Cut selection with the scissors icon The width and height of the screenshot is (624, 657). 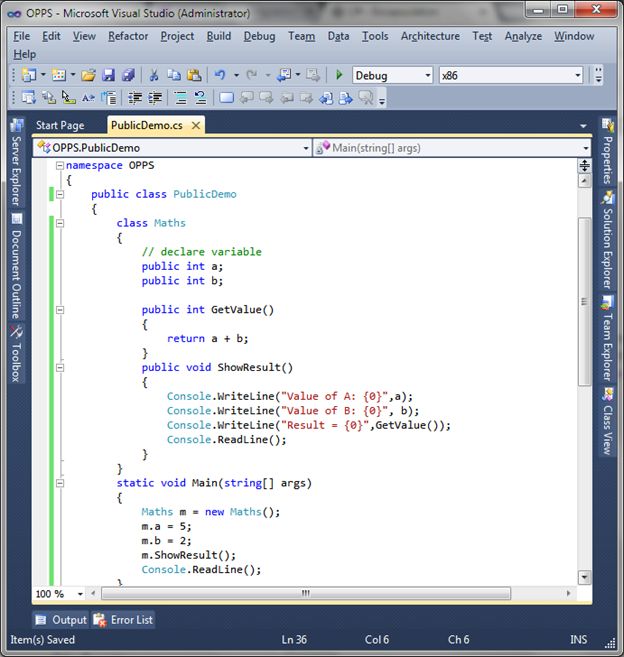pyautogui.click(x=154, y=75)
